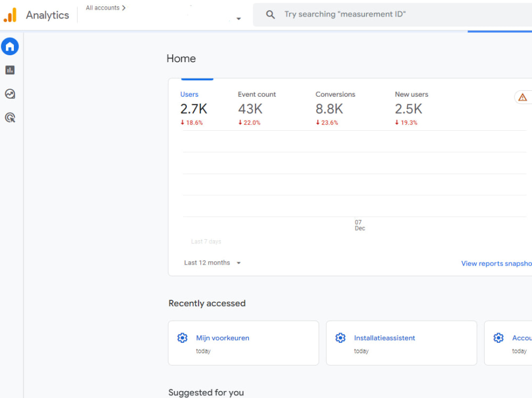Open the Last 12 months date range dropdown
Image resolution: width=532 pixels, height=398 pixels.
coord(212,262)
